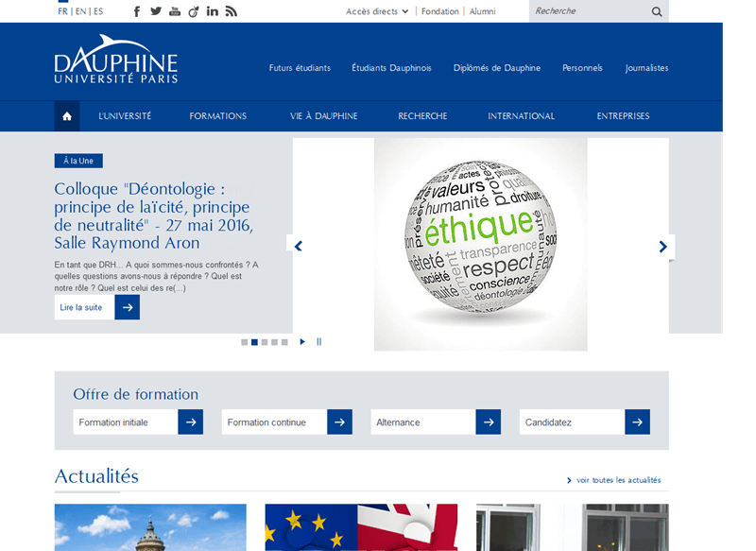Click the search magnifier icon
This screenshot has width=756, height=551.
pyautogui.click(x=657, y=11)
